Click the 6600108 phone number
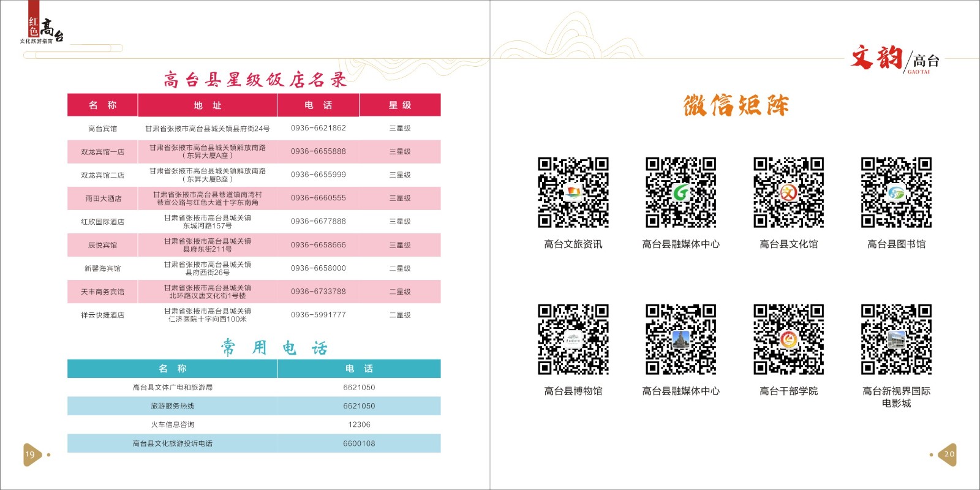Image resolution: width=980 pixels, height=490 pixels. click(360, 443)
